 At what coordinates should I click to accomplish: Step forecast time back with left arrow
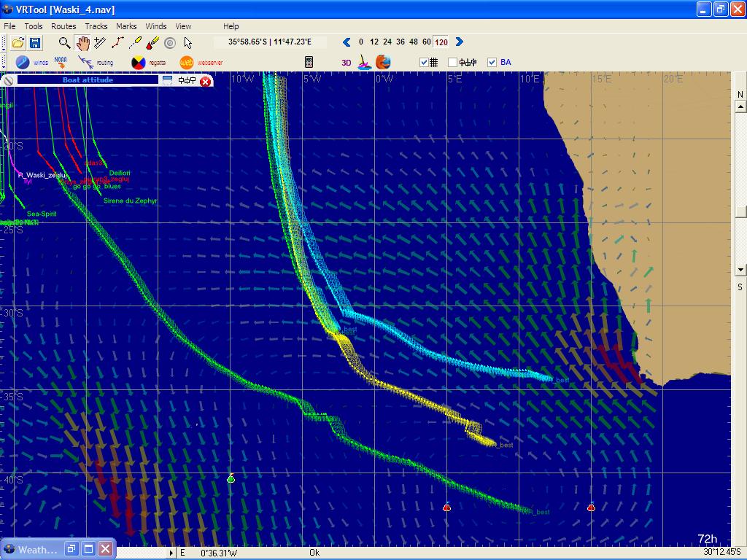347,42
